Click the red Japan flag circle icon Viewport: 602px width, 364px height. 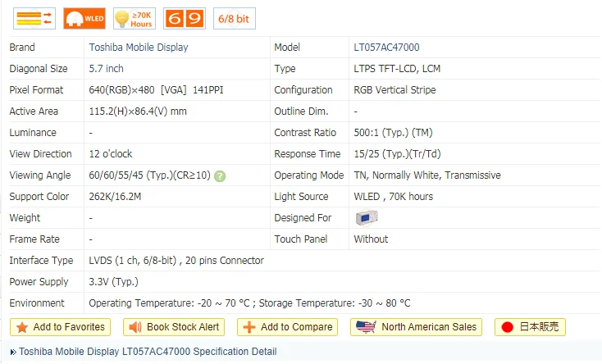(x=507, y=327)
